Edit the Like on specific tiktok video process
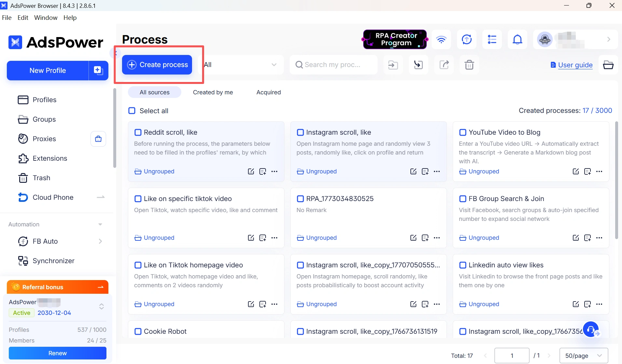Screen dimensions: 622x364 (251, 238)
